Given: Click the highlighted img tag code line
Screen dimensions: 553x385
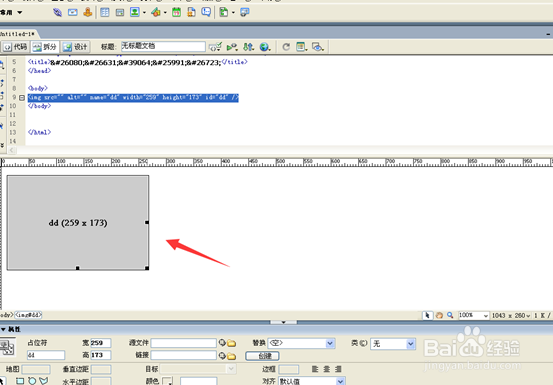Looking at the screenshot, I should pyautogui.click(x=133, y=97).
